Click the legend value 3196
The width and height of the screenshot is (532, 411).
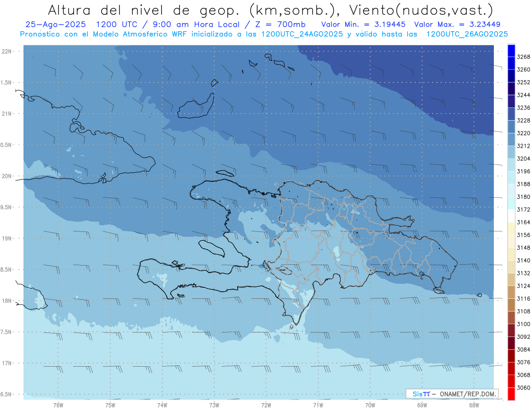tap(524, 171)
